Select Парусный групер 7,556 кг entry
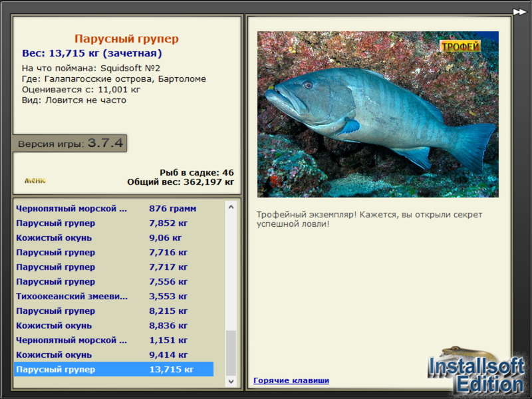The width and height of the screenshot is (532, 399). [x=114, y=281]
